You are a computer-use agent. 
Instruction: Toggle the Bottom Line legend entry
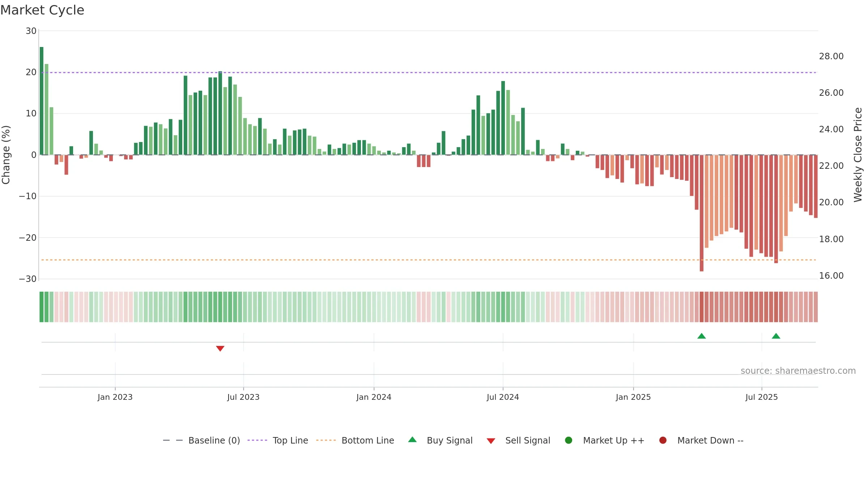(x=355, y=440)
